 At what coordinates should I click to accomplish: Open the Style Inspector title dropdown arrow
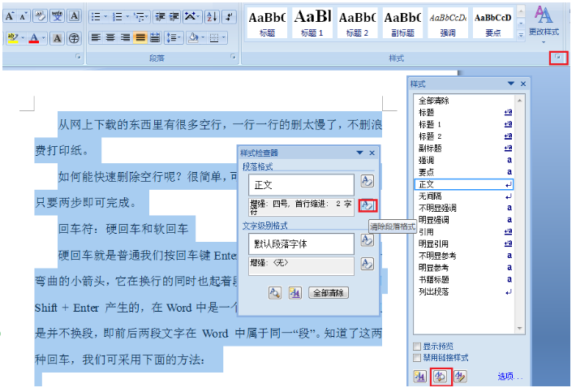tap(359, 153)
